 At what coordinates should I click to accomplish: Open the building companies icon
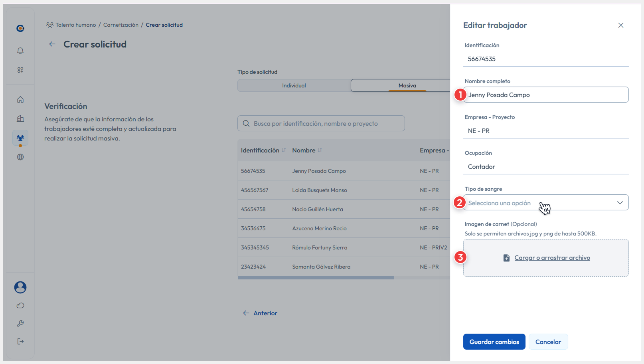tap(20, 119)
